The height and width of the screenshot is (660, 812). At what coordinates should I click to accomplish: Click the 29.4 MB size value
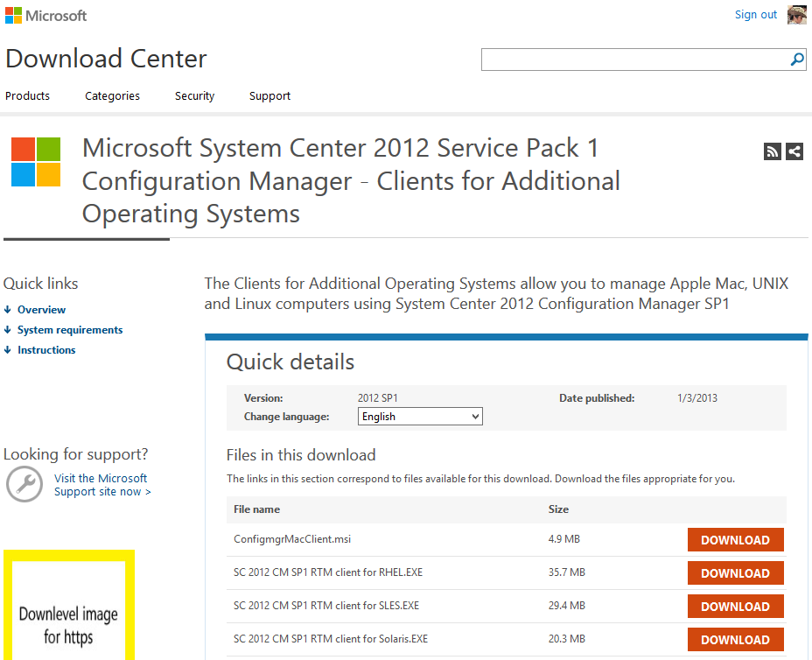pos(566,606)
